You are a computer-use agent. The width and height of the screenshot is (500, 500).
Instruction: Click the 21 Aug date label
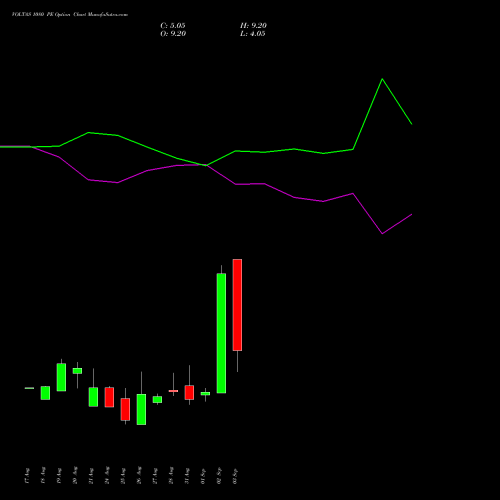click(x=91, y=476)
